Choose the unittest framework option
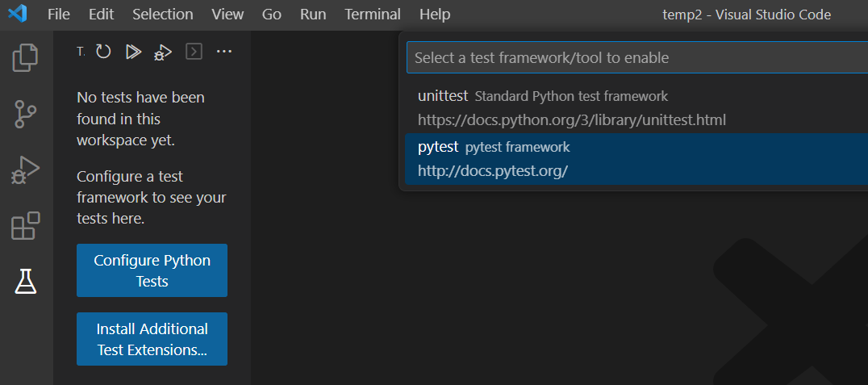868x385 pixels. (636, 108)
